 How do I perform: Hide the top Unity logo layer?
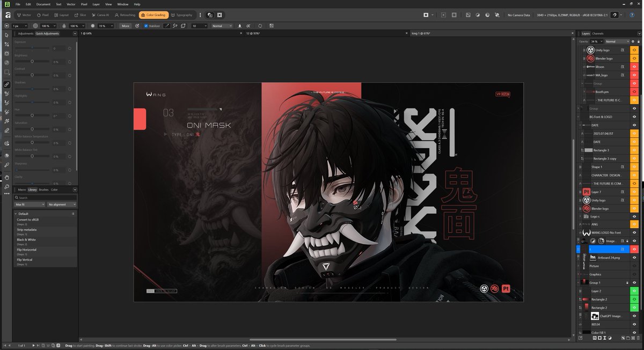click(x=634, y=50)
